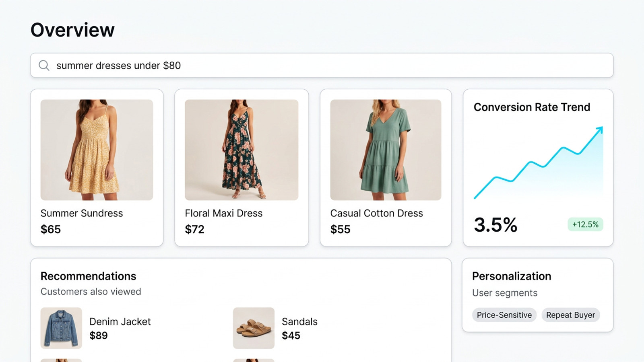
Task: Select the Price-Sensitive segment chip
Action: coord(504,315)
